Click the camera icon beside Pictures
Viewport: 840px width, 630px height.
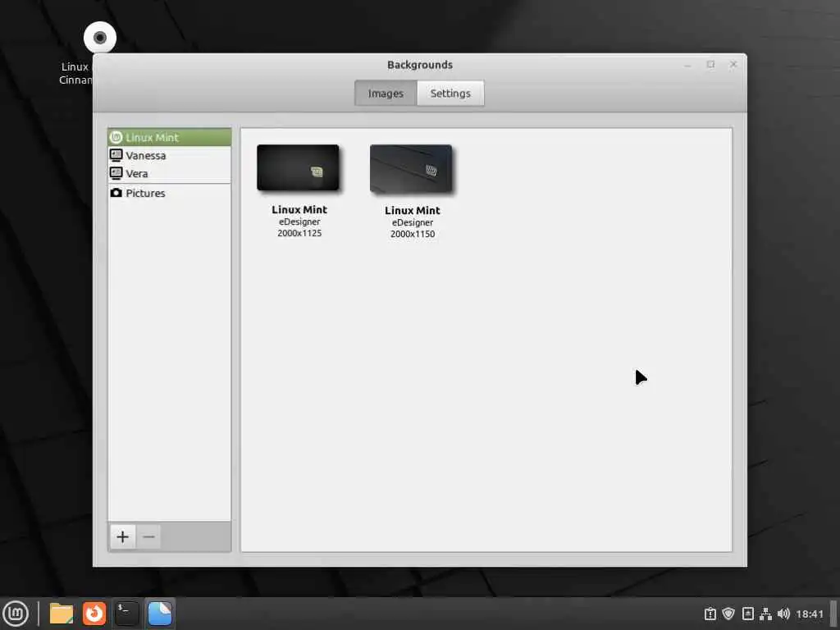116,193
